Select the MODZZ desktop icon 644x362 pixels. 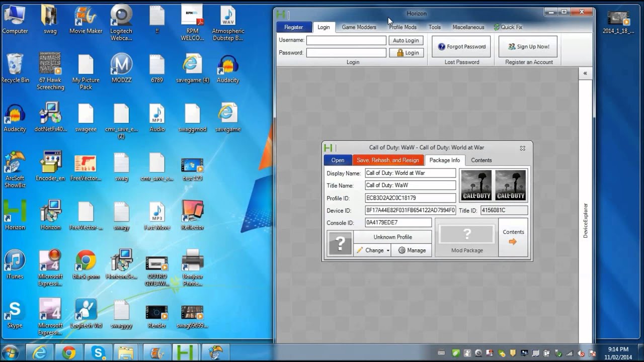point(121,68)
